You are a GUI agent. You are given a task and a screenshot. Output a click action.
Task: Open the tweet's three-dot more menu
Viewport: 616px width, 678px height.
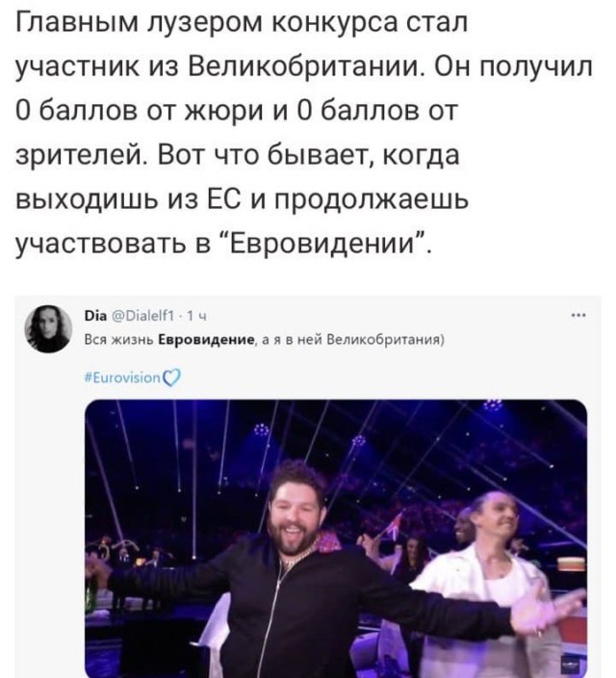coord(578,316)
